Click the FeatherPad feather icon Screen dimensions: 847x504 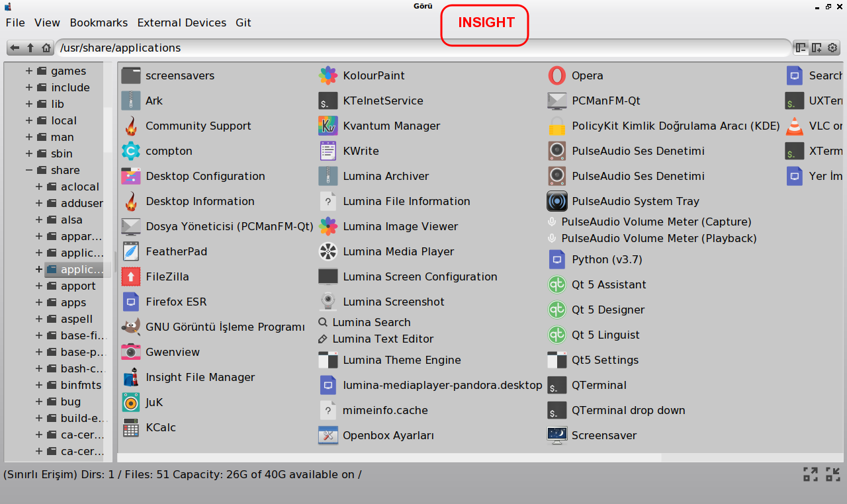(131, 251)
